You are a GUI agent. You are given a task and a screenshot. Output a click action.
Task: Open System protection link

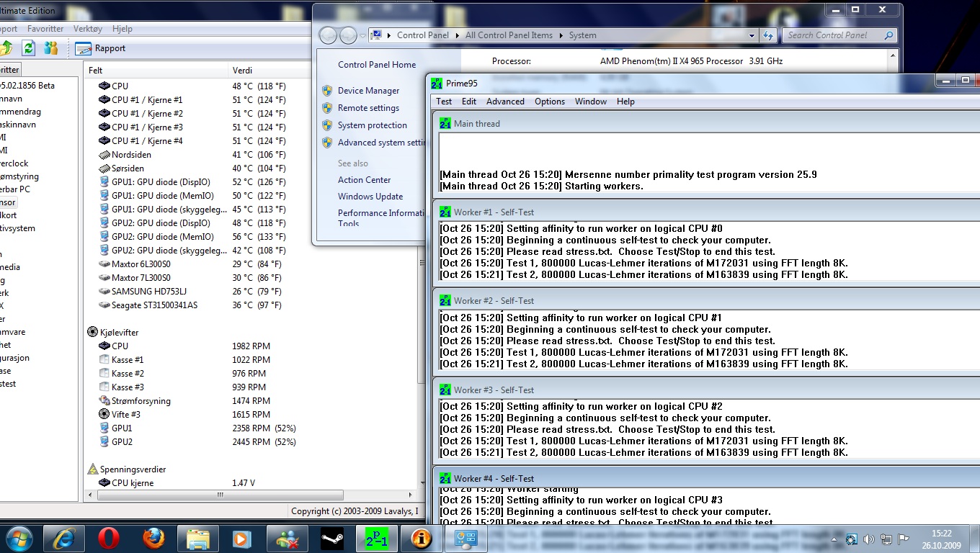click(373, 125)
